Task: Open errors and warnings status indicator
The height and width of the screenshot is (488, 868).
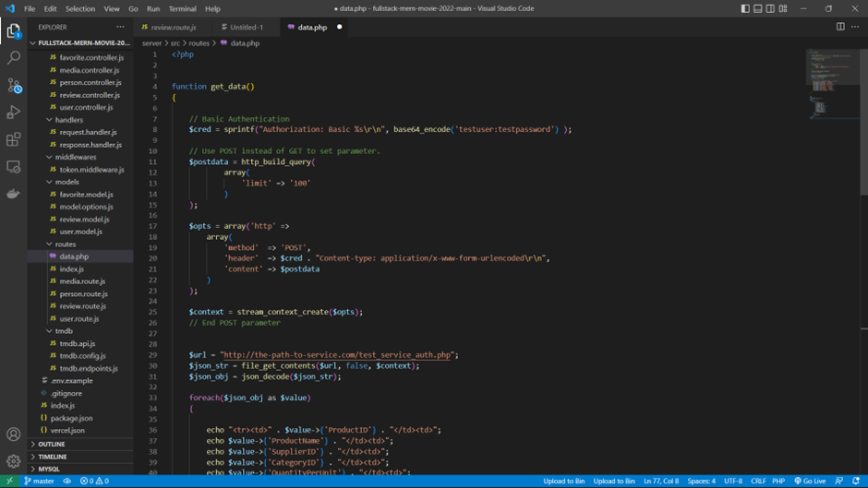Action: click(x=94, y=481)
